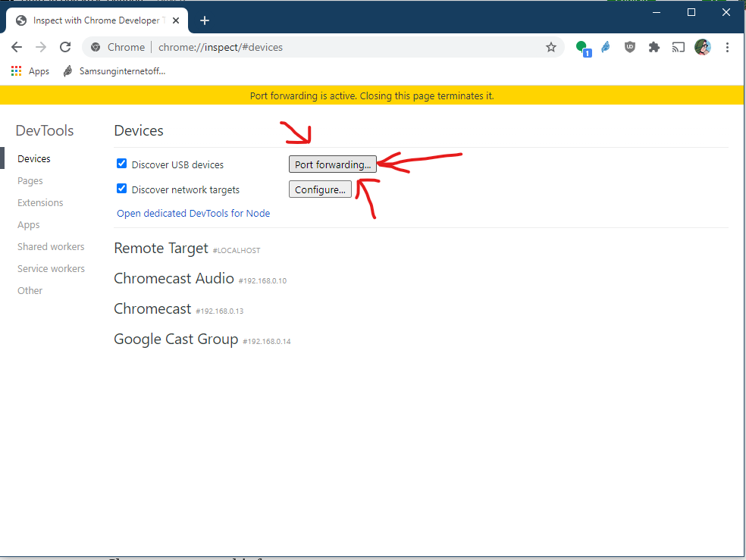Click the back navigation arrow
Screen dimensions: 746x560
tap(17, 46)
